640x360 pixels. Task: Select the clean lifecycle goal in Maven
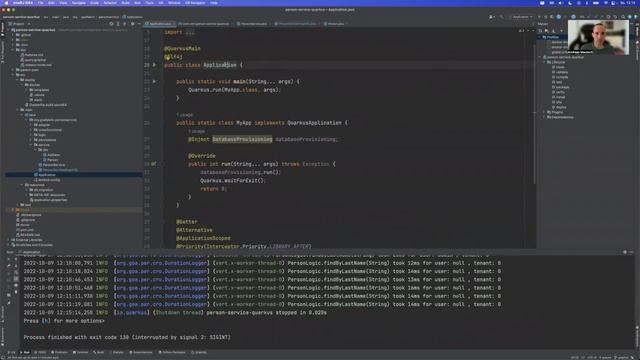(x=560, y=67)
